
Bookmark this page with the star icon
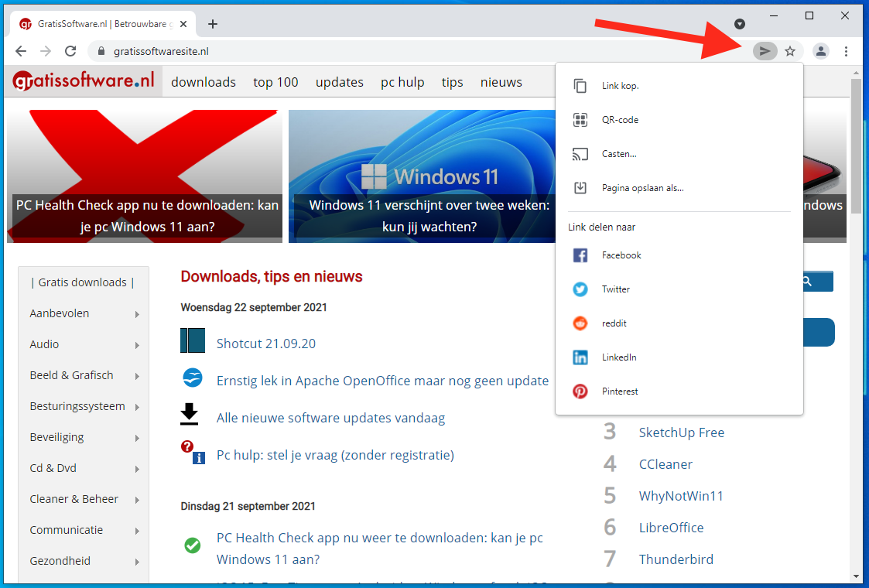tap(790, 51)
